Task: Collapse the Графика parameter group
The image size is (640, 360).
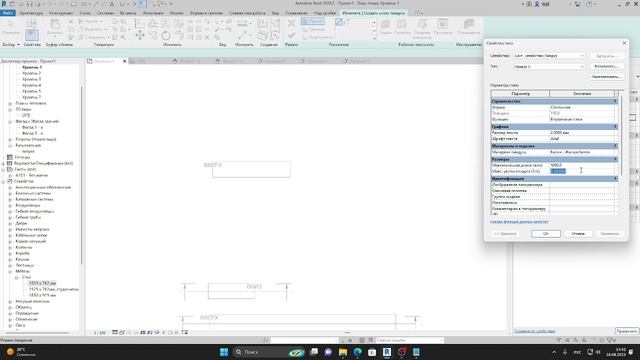Action: (616, 127)
